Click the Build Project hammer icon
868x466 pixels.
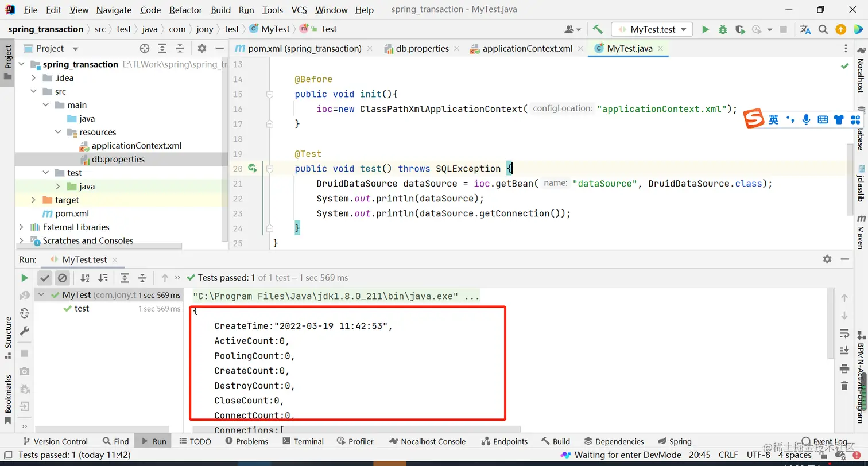pos(598,29)
